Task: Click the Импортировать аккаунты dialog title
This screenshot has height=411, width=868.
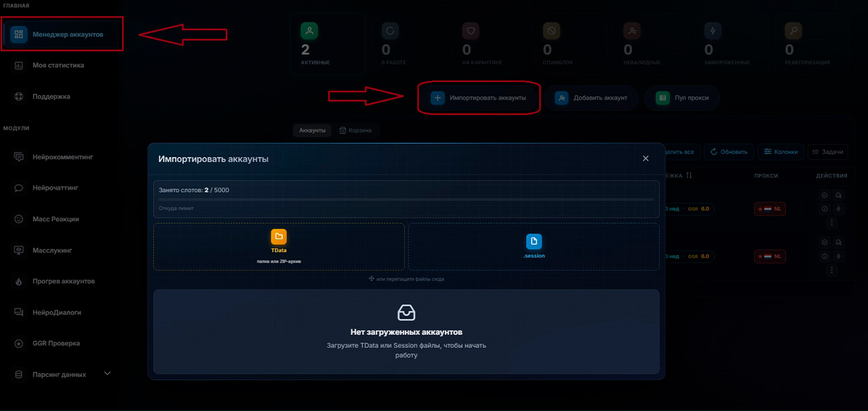Action: point(214,159)
